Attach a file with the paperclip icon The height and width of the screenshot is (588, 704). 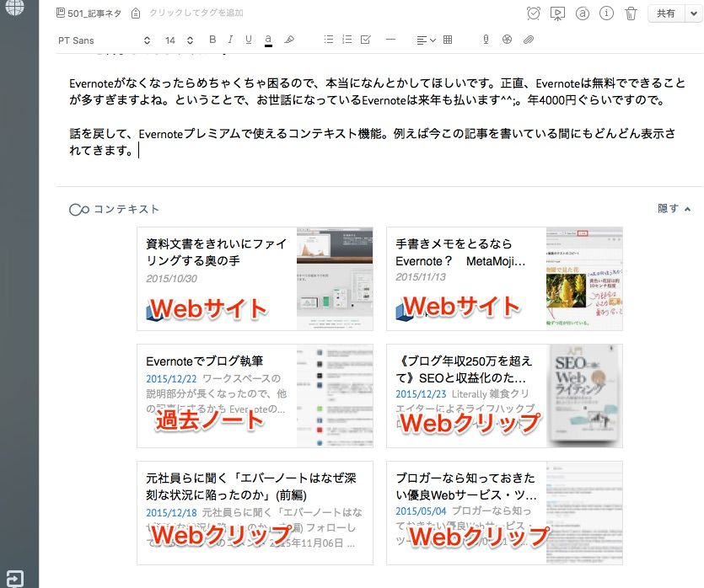[x=529, y=40]
